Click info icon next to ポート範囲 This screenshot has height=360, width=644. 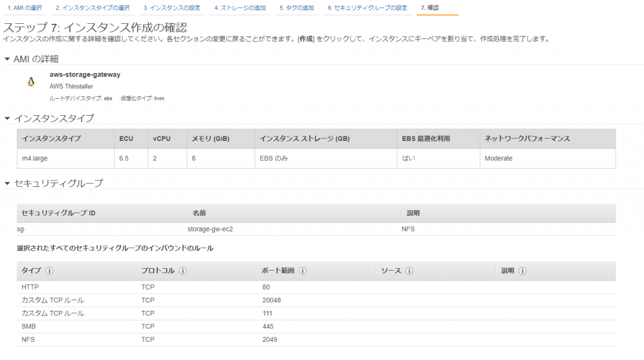(303, 271)
